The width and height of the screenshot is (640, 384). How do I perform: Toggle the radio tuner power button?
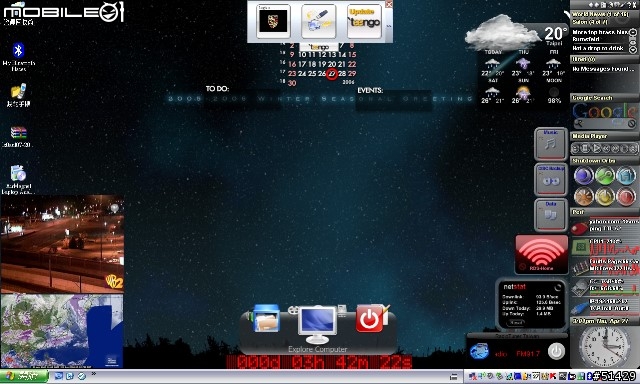pos(556,351)
